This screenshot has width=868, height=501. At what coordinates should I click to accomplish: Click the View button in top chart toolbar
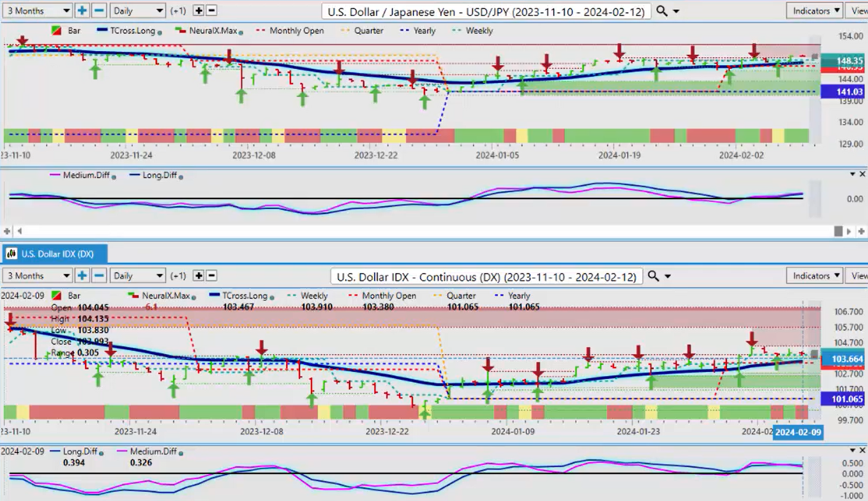(x=857, y=10)
